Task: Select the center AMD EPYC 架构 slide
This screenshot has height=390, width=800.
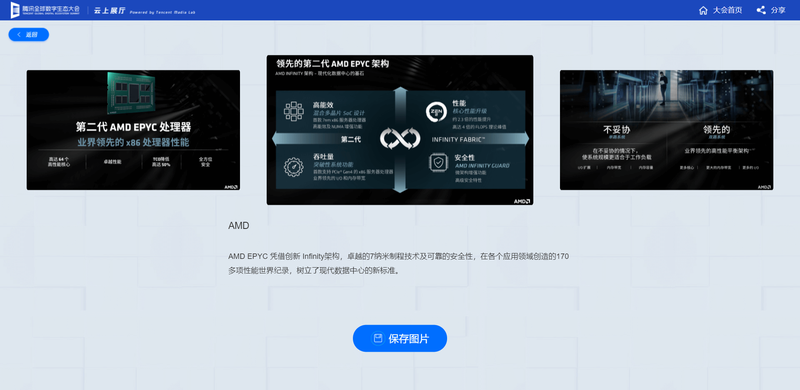Action: click(400, 130)
